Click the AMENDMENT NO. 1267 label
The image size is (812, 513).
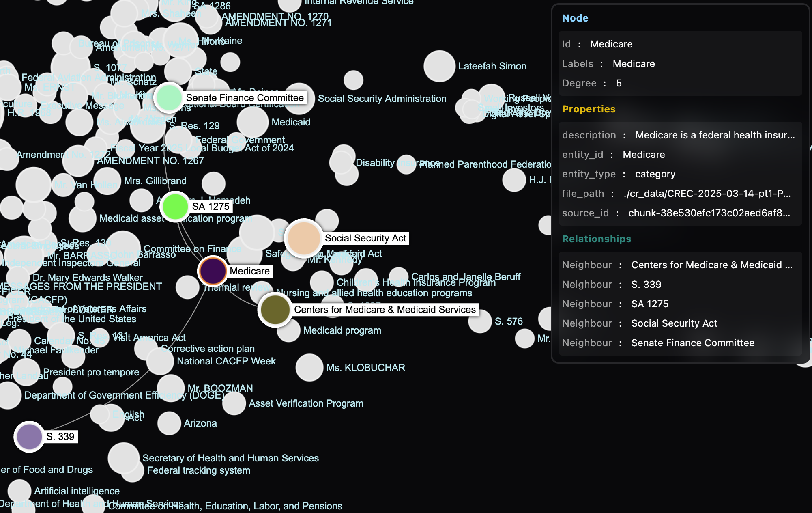(x=150, y=161)
